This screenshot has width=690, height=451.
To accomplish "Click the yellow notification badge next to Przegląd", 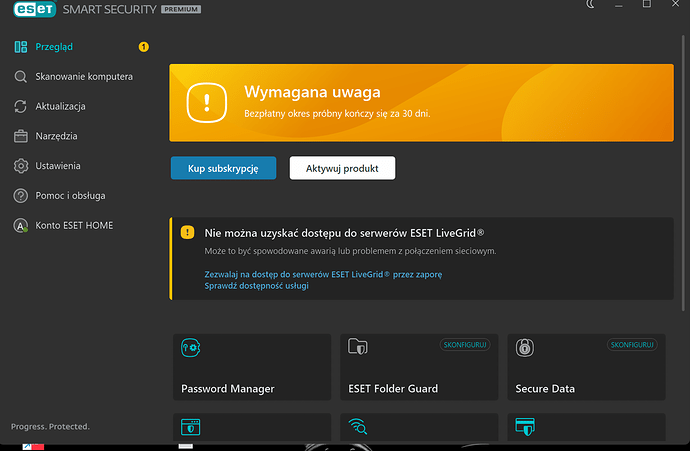I will coord(143,47).
